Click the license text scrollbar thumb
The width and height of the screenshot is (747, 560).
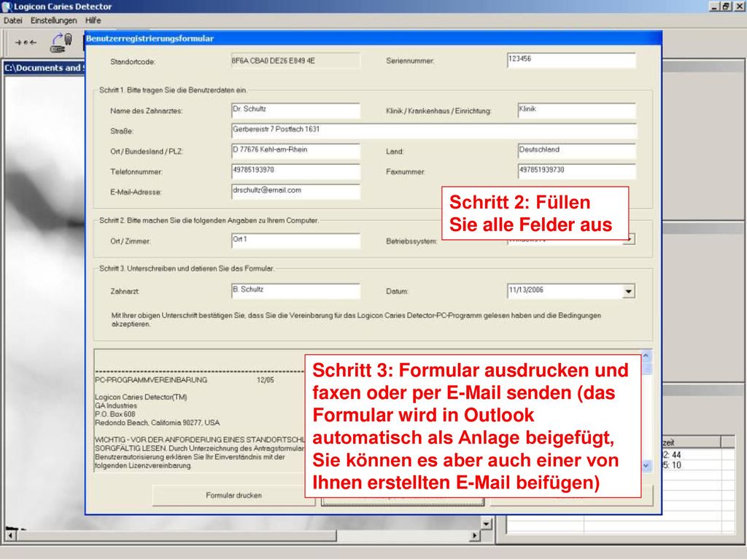click(646, 367)
